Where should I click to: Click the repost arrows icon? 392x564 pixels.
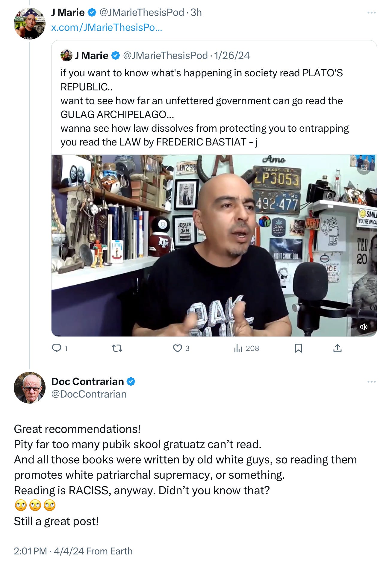pos(117,348)
